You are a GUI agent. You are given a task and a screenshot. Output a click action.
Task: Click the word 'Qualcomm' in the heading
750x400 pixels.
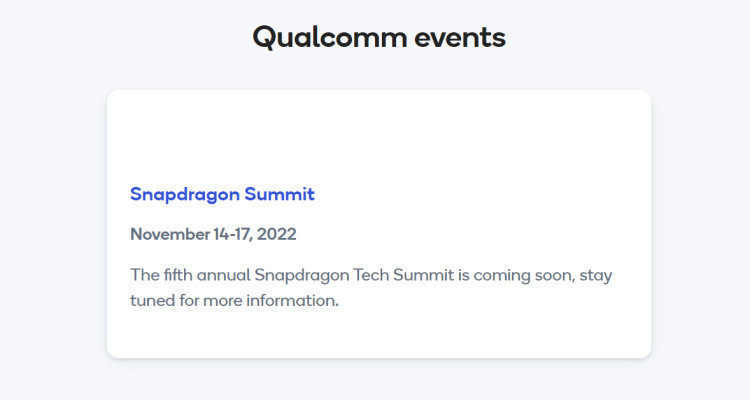[330, 38]
